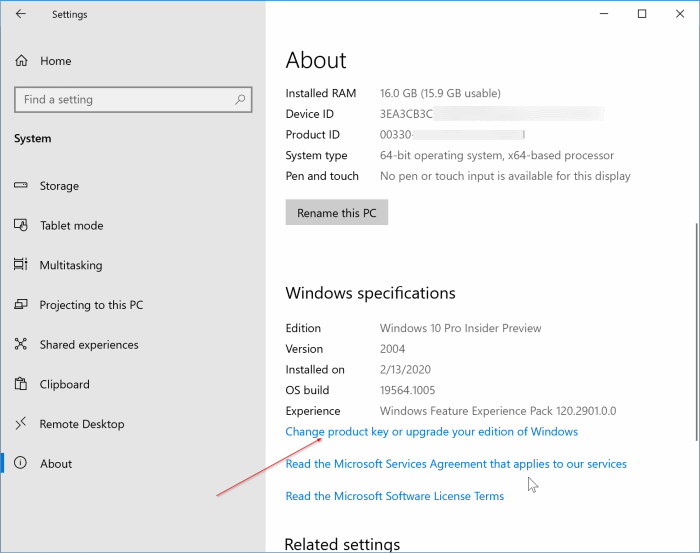
Task: Click the Storage drive icon
Action: click(x=21, y=185)
